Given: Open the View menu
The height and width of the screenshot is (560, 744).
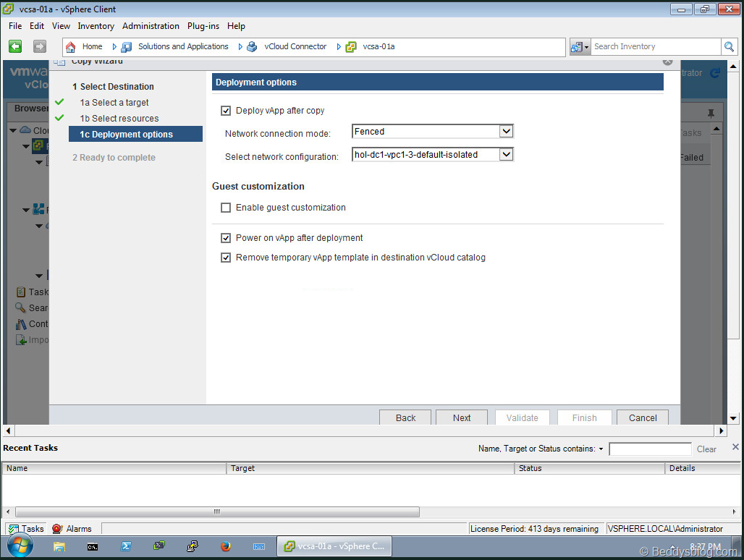Looking at the screenshot, I should [x=61, y=26].
